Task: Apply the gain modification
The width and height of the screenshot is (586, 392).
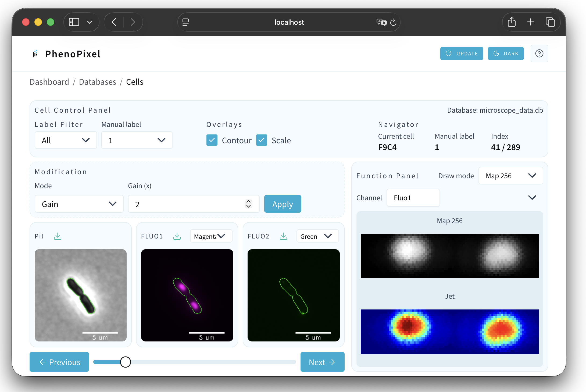Action: click(283, 204)
